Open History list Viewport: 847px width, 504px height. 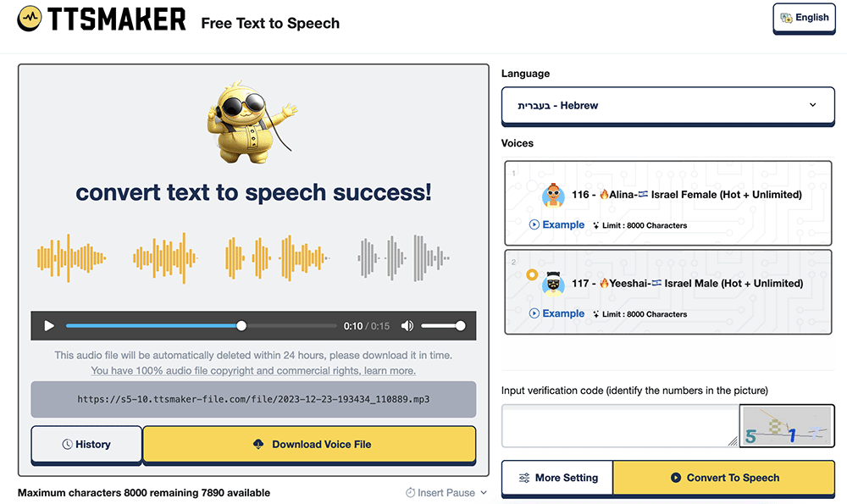click(86, 444)
